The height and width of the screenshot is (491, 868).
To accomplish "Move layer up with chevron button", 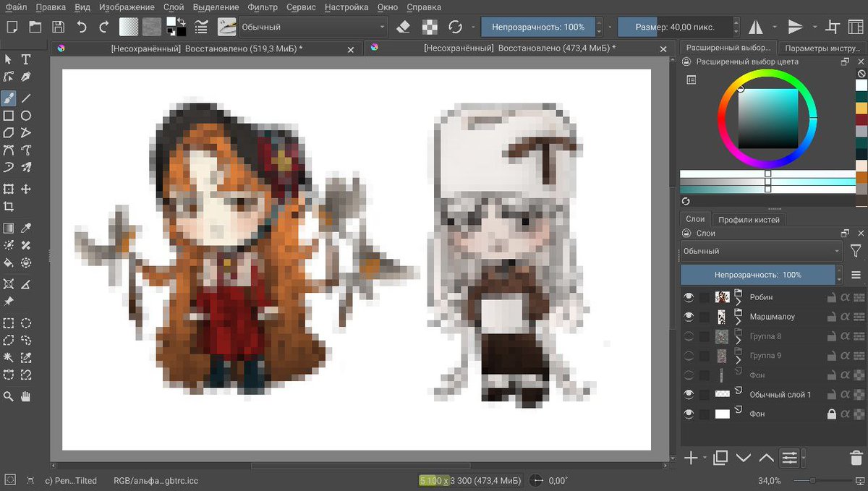I will (x=767, y=458).
